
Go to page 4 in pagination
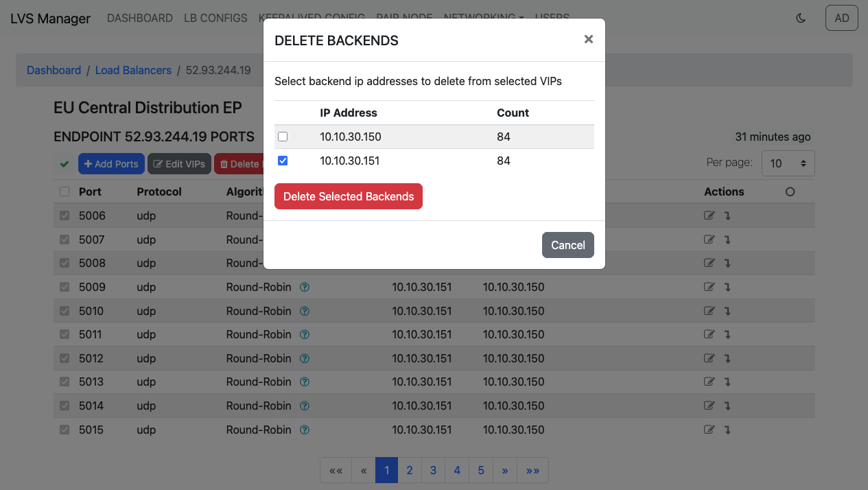(457, 470)
